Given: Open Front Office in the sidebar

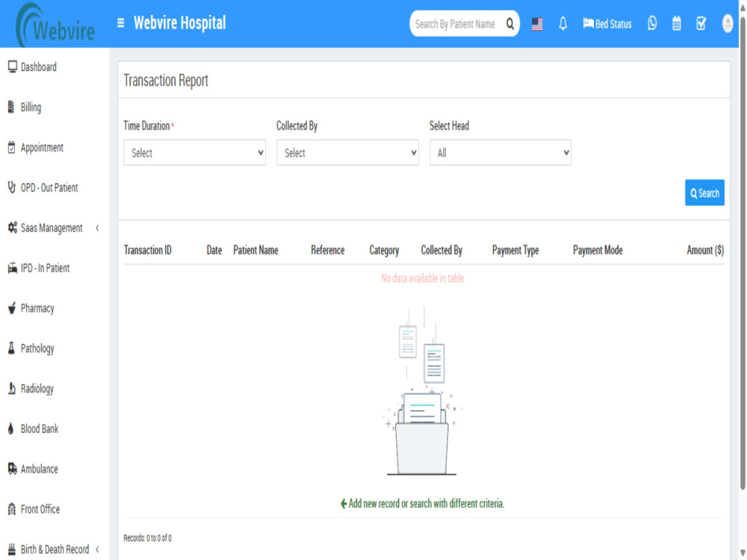Looking at the screenshot, I should point(40,509).
